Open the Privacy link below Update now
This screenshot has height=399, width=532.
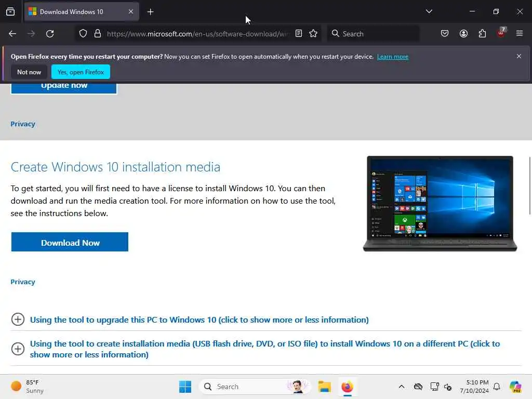click(23, 124)
